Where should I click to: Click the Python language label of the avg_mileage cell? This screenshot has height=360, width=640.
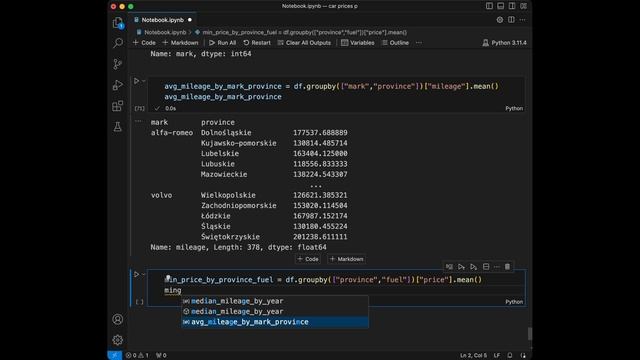point(514,108)
